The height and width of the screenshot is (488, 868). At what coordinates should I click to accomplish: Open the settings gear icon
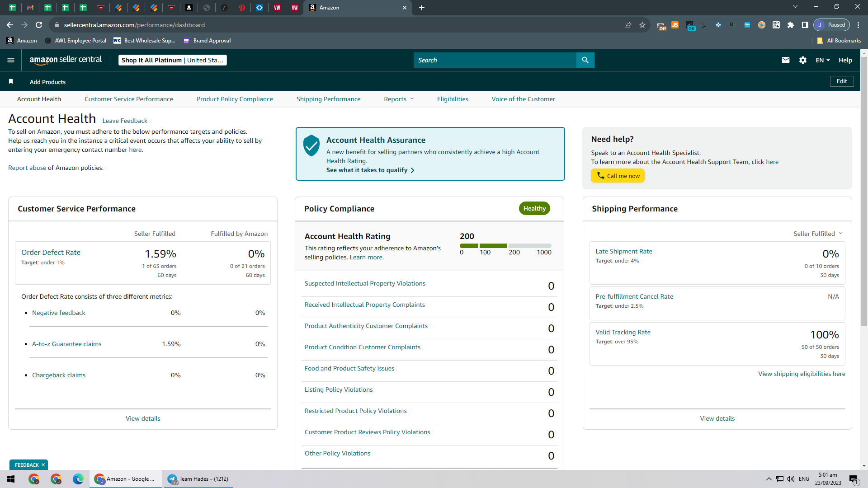click(803, 60)
